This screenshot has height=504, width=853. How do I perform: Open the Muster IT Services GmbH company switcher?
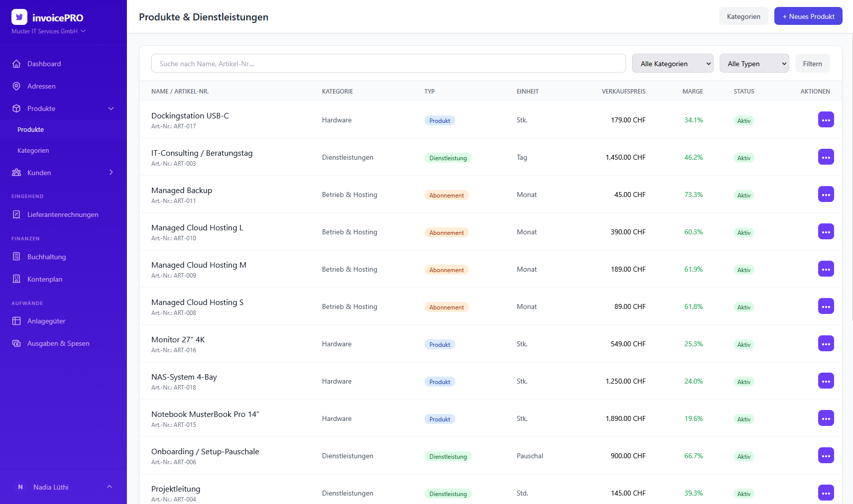[x=48, y=31]
